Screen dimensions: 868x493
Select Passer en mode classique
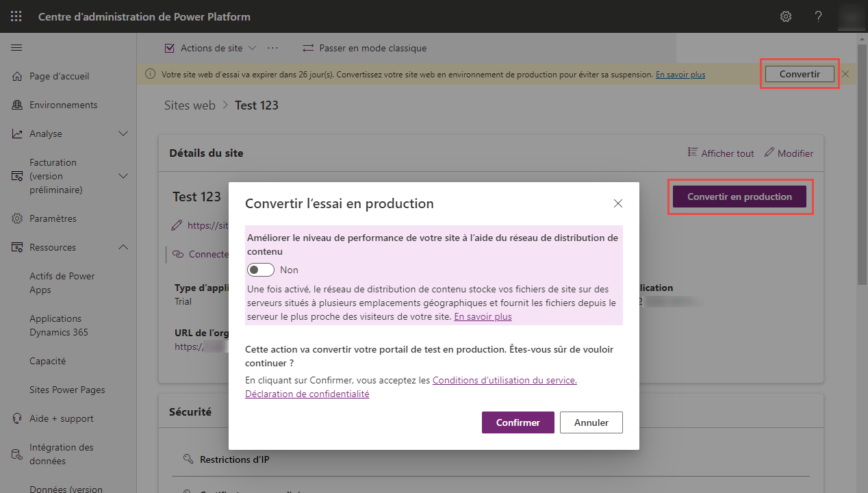click(364, 47)
